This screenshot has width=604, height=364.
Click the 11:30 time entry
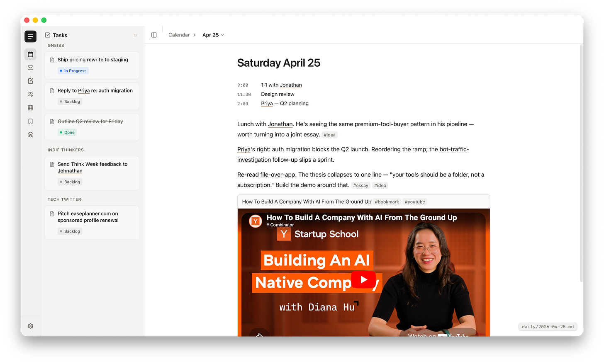tap(244, 95)
